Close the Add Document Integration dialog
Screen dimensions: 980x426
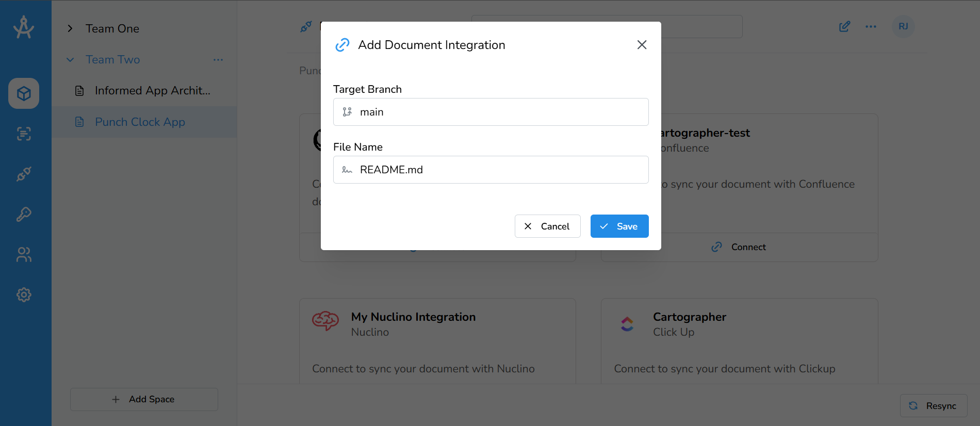point(642,45)
